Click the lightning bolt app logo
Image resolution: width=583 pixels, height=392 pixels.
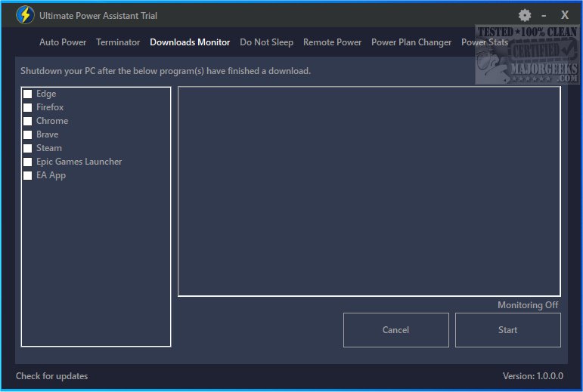tap(25, 15)
